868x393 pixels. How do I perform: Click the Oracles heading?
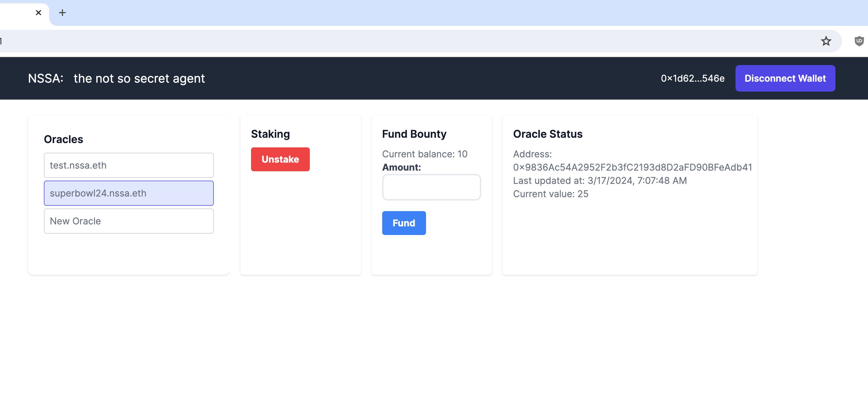(x=63, y=139)
